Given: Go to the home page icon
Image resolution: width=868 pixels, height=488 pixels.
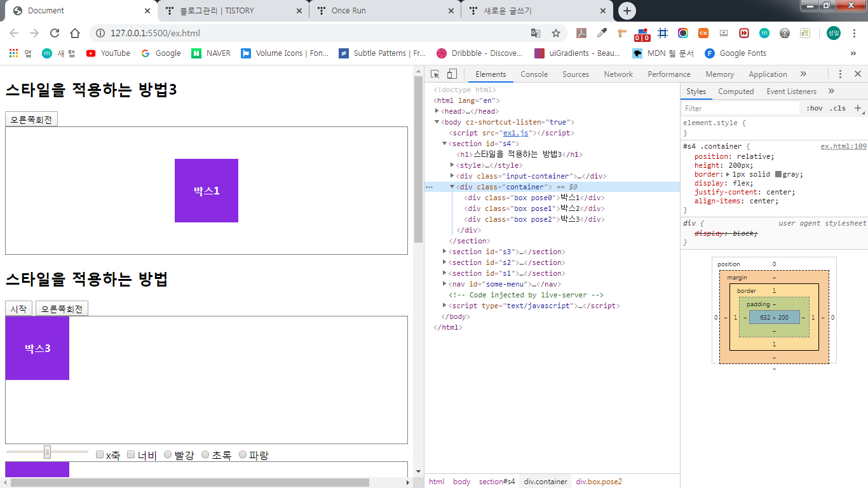Looking at the screenshot, I should click(75, 33).
